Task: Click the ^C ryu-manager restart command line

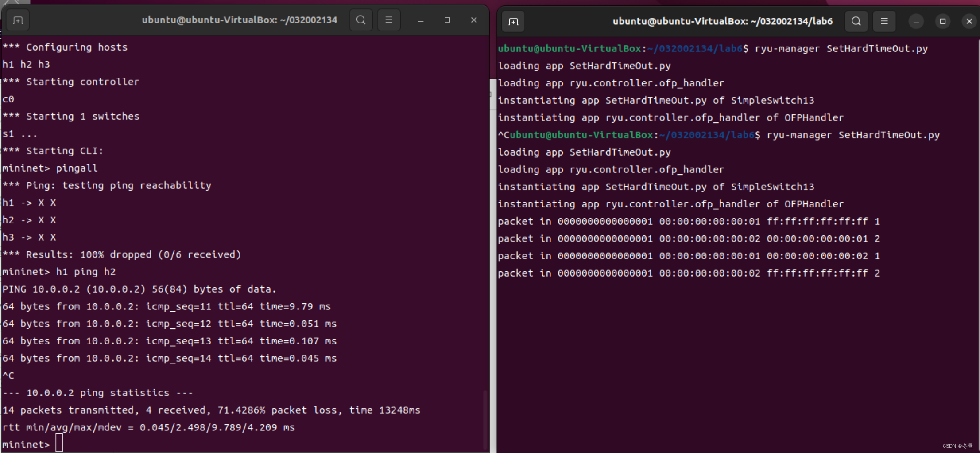Action: point(719,135)
